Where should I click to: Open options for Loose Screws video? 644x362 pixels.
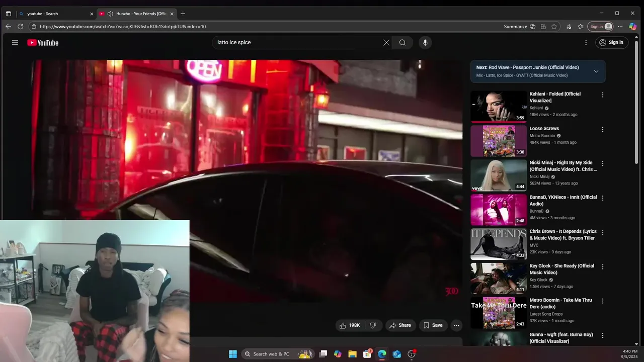tap(603, 129)
